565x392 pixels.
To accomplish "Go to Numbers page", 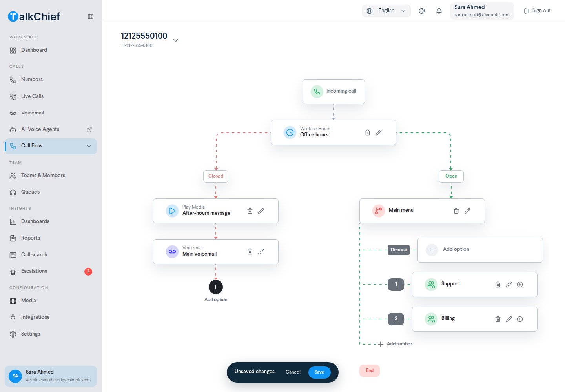I will [x=51, y=80].
